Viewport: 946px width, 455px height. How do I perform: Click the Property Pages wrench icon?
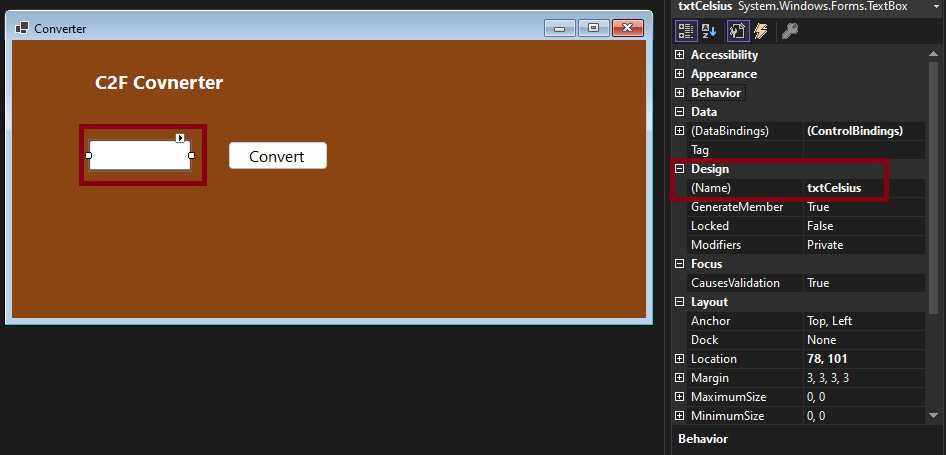pos(789,31)
